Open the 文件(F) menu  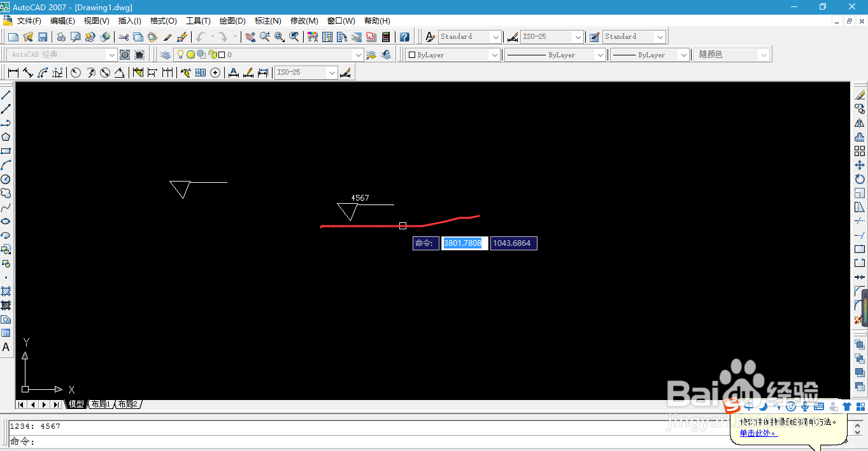point(29,21)
